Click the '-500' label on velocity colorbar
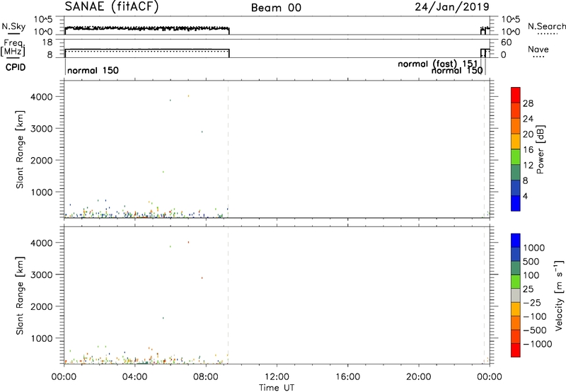 click(x=534, y=330)
